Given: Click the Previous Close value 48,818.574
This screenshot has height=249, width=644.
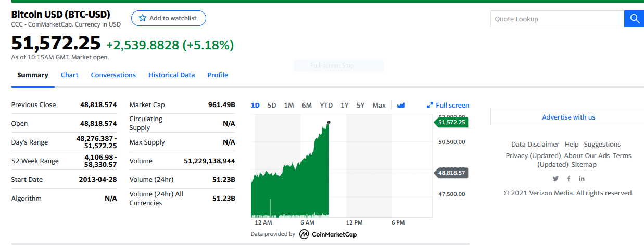Looking at the screenshot, I should pyautogui.click(x=98, y=104).
